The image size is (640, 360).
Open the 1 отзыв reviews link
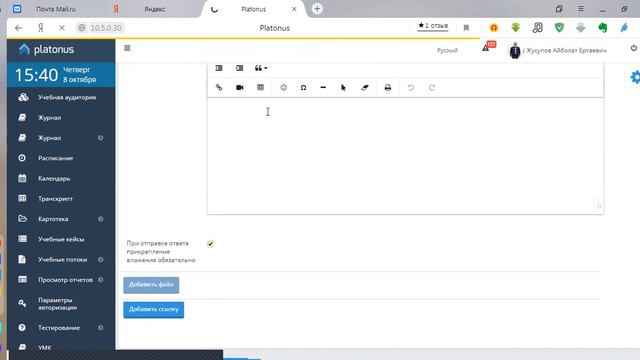[433, 26]
